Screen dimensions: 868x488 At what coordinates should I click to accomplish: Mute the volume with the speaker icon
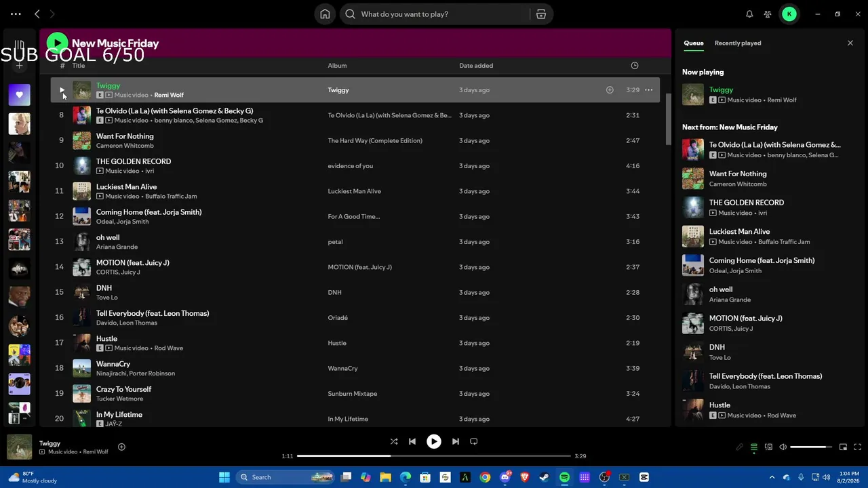point(783,447)
